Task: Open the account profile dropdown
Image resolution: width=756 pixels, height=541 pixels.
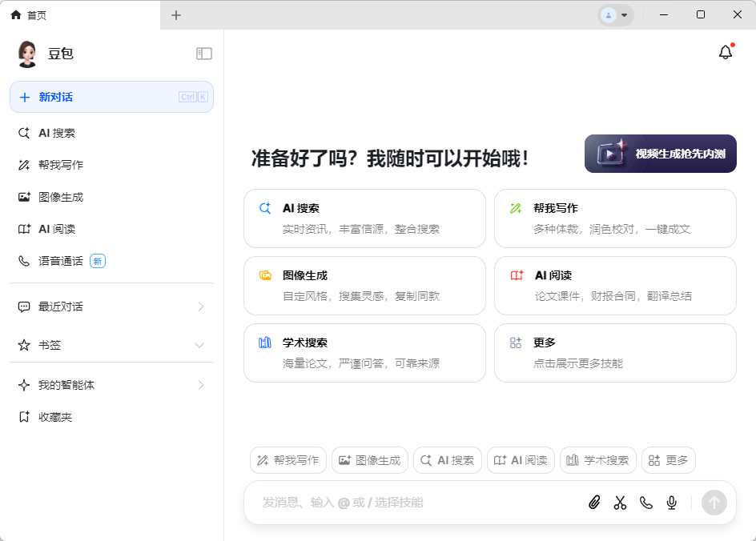Action: (x=616, y=15)
